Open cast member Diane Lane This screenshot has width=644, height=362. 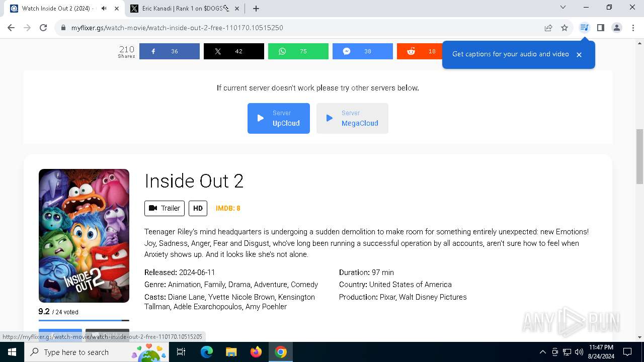(x=186, y=297)
